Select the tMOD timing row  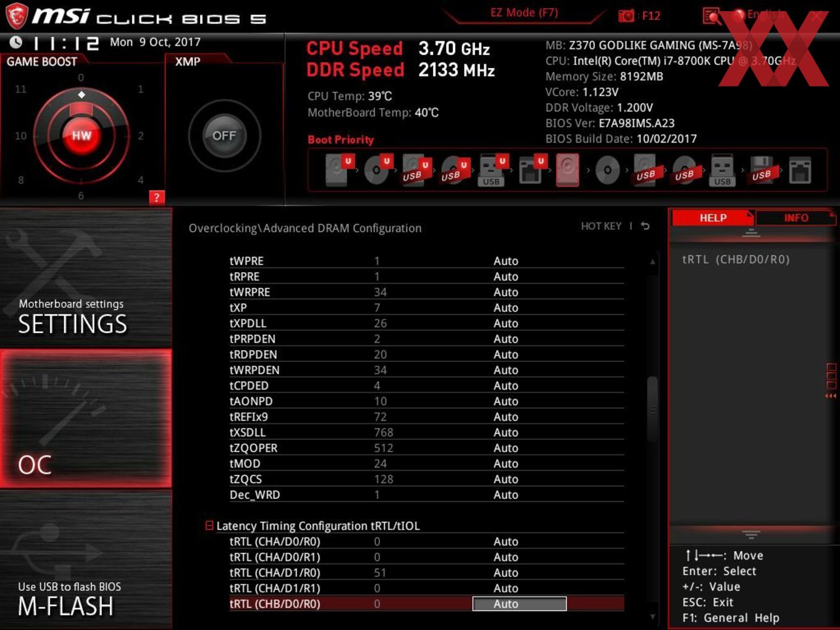[426, 463]
